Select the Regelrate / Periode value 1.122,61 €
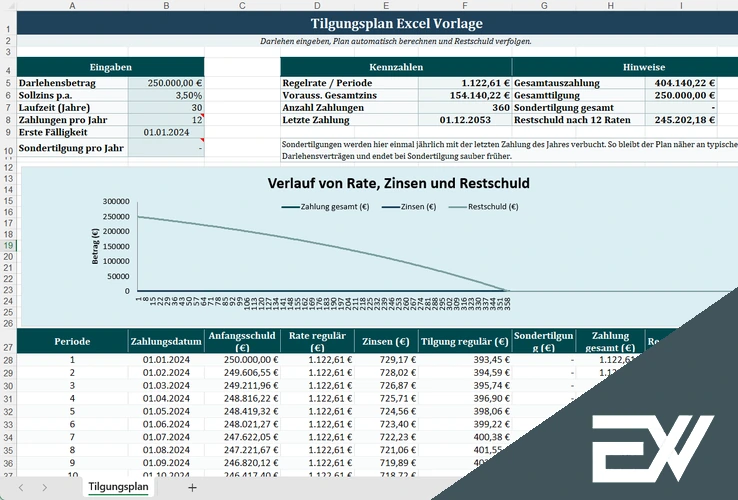738x500 pixels. pos(465,83)
